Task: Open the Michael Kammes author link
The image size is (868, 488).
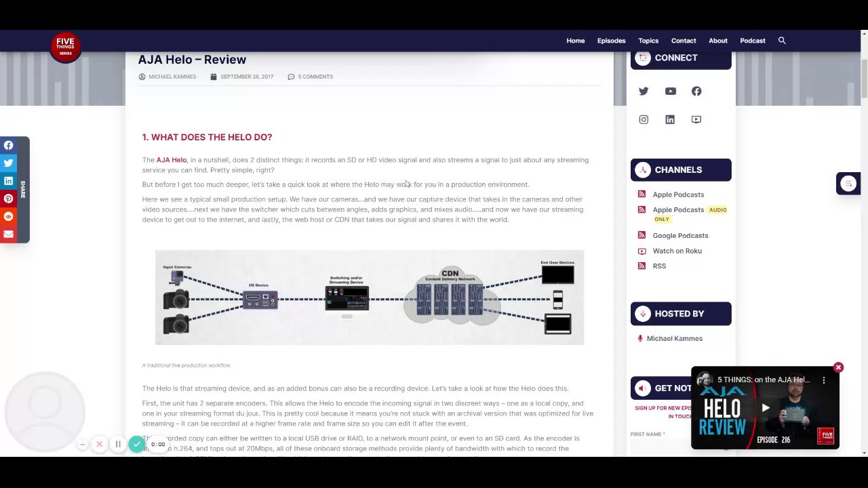Action: point(172,77)
